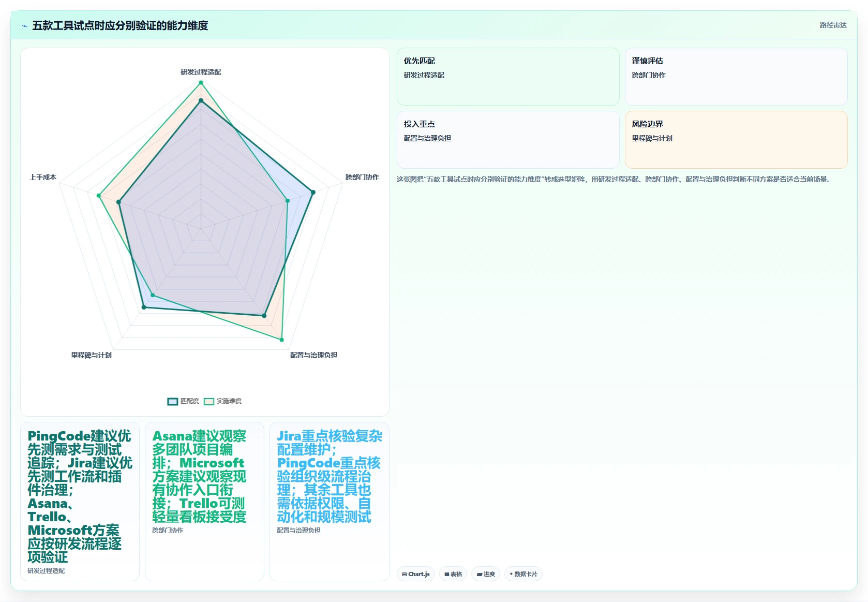This screenshot has width=868, height=602.
Task: Click the title 五款工具试点时应分别验证的能力维度
Action: [x=120, y=25]
